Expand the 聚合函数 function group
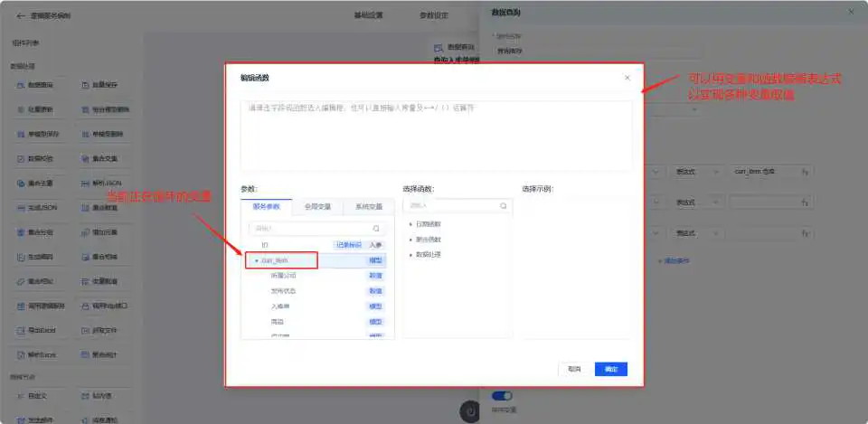This screenshot has width=868, height=424. pos(410,240)
